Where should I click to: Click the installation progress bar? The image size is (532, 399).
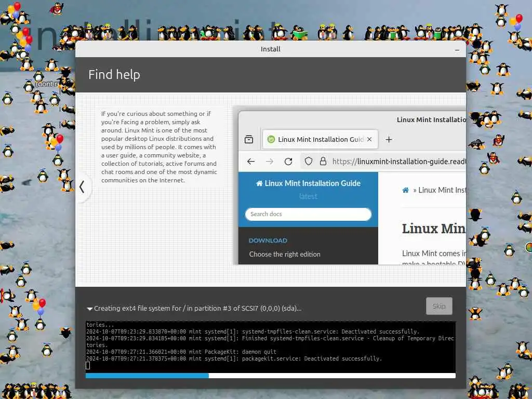click(270, 376)
